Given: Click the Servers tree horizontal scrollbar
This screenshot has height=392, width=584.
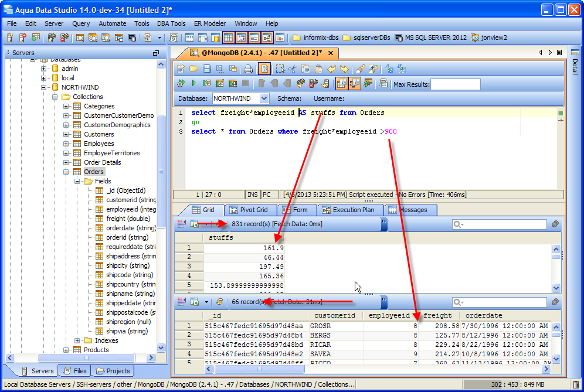Looking at the screenshot, I should point(86,358).
